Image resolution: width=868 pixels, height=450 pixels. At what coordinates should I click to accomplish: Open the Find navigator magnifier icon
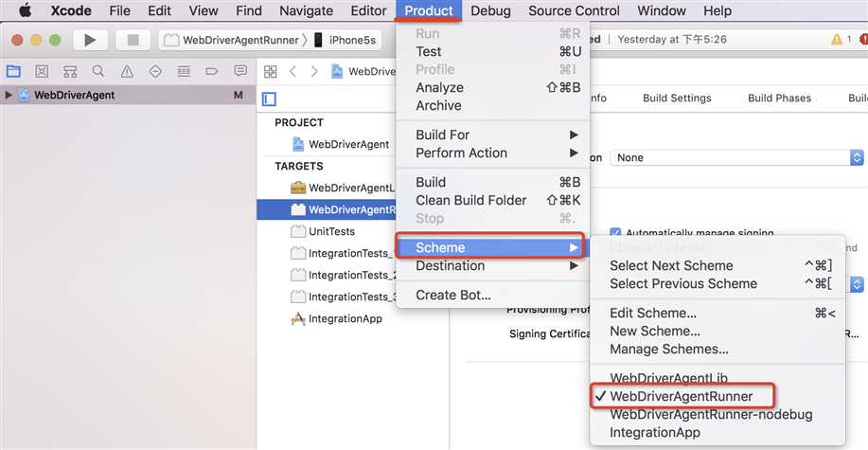(98, 71)
